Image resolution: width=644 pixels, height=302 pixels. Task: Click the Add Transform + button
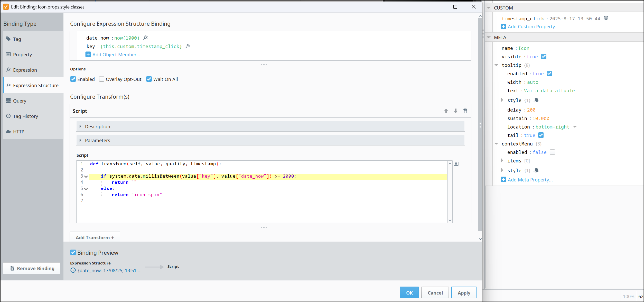coord(95,237)
